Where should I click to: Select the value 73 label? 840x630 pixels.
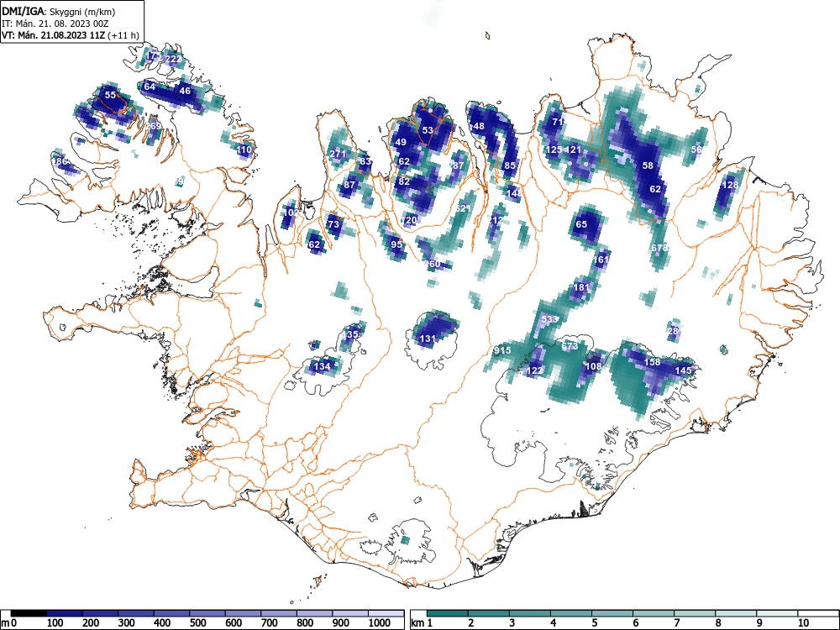(x=333, y=224)
